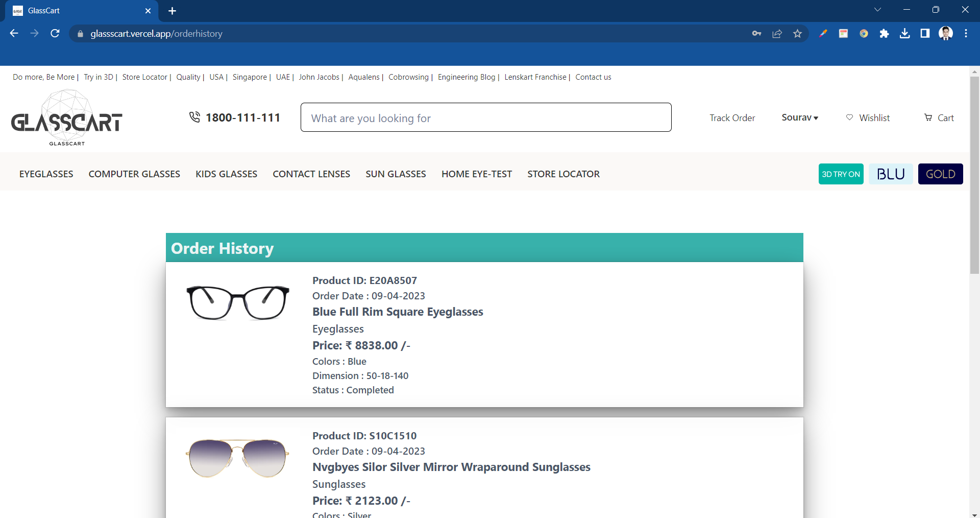Click the Singapore link

[x=250, y=77]
